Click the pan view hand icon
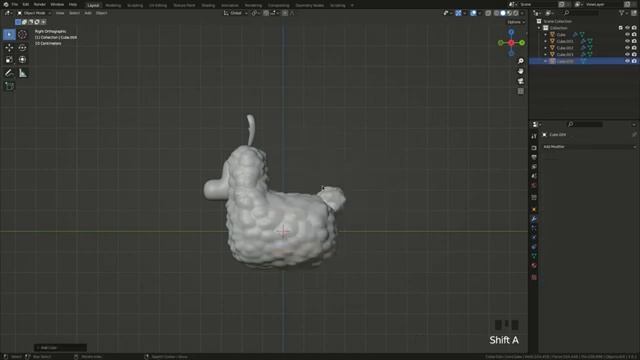The width and height of the screenshot is (640, 360). click(x=521, y=71)
